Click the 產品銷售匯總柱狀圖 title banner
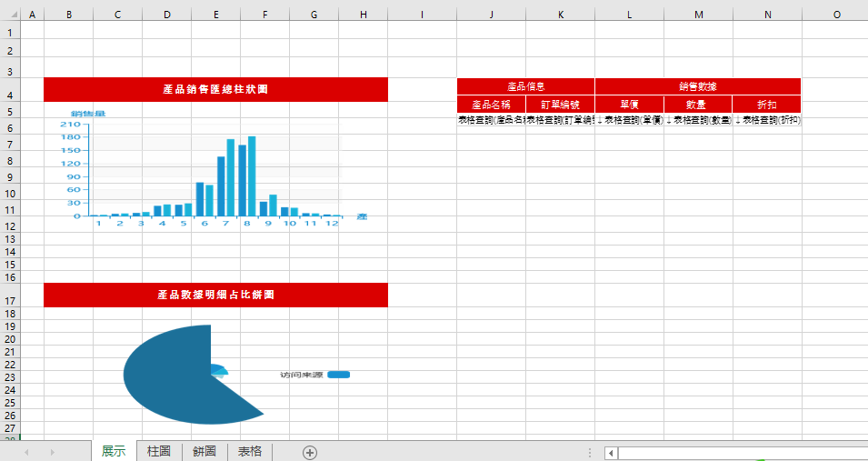 [215, 89]
